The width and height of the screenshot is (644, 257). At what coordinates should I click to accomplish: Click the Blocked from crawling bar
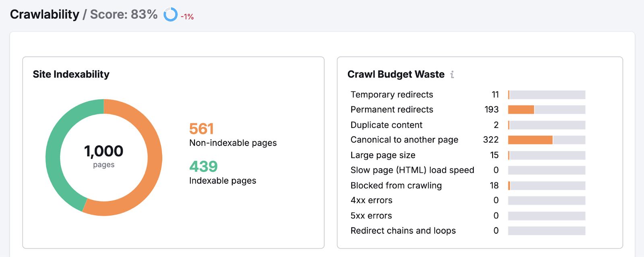[547, 185]
